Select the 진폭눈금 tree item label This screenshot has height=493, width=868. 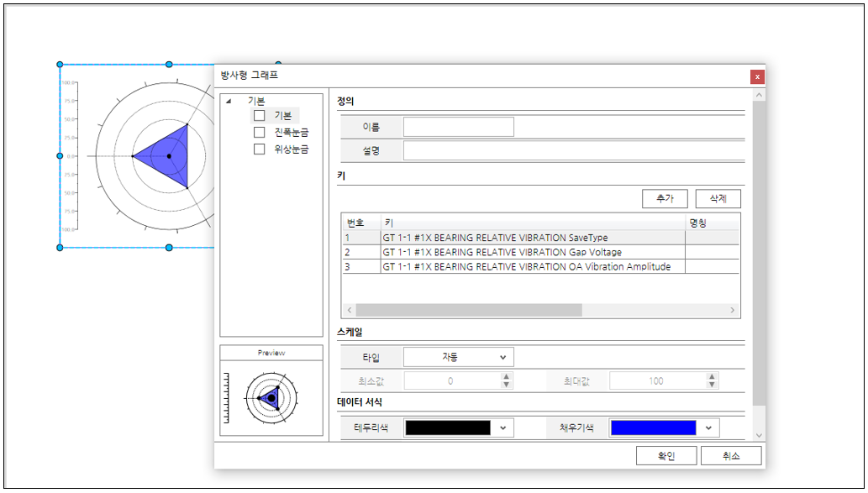(x=292, y=132)
